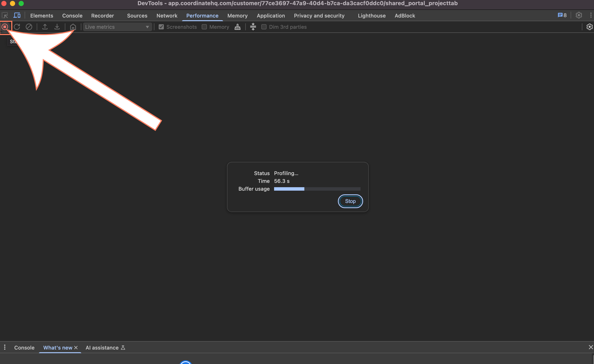
Task: Click the green macOS fullscreen button
Action: coord(21,3)
